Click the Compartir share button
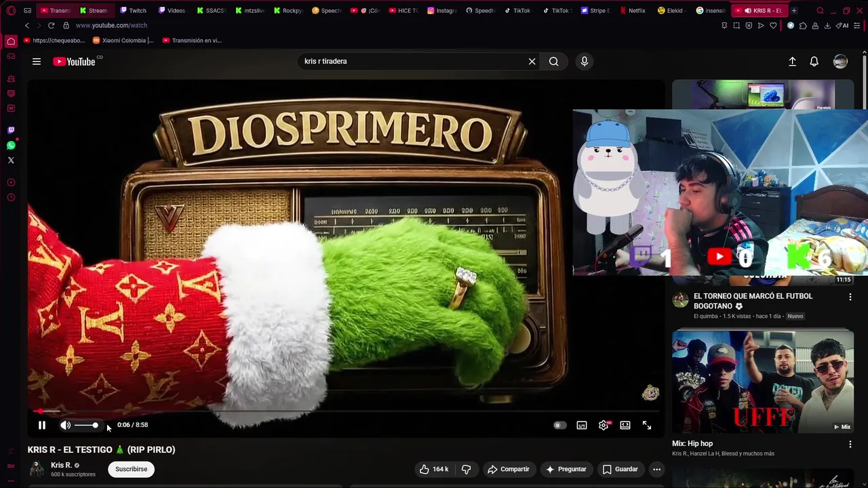 509,469
